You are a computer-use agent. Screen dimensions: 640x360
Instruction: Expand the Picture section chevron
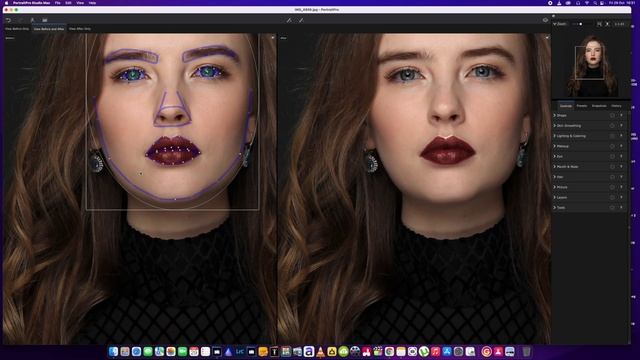click(x=555, y=187)
